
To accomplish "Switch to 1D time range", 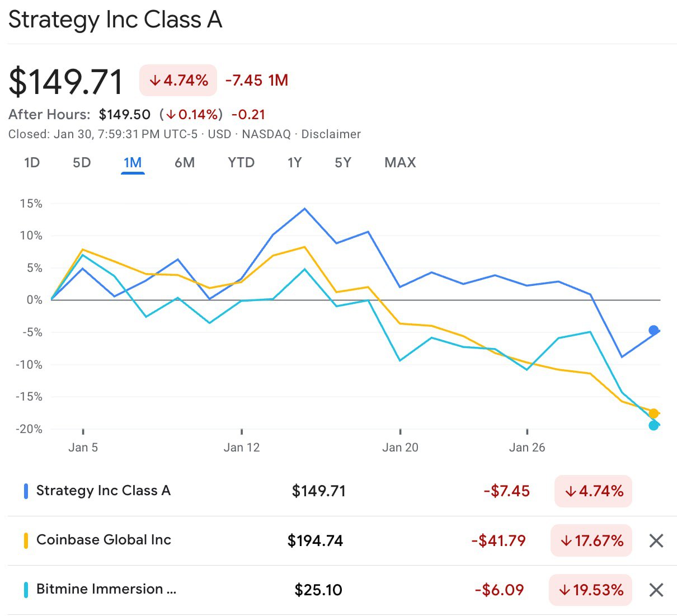I will [x=32, y=163].
